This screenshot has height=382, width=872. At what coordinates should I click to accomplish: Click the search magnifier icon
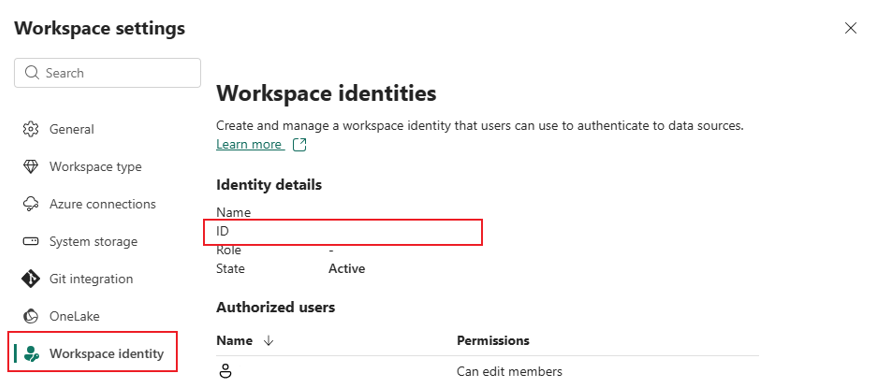[x=32, y=73]
